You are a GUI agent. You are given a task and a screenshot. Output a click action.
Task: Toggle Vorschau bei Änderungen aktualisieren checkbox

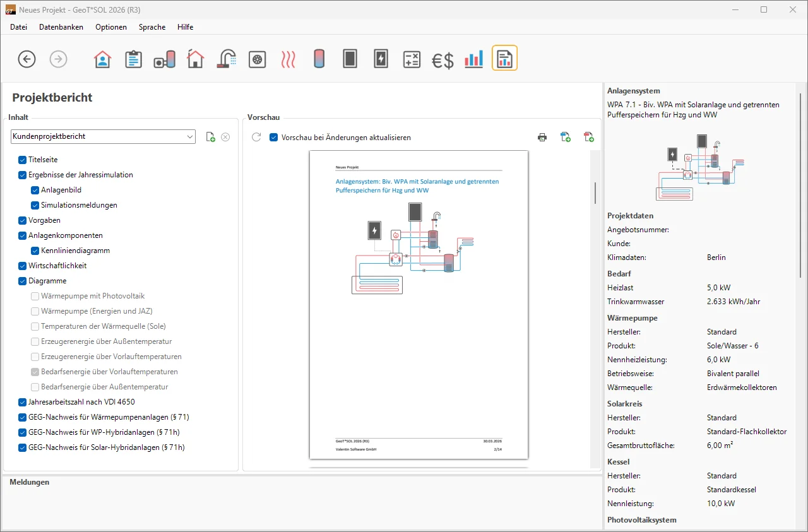274,137
